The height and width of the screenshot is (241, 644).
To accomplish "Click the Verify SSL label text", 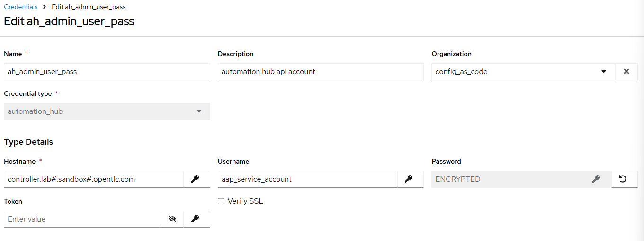I will [x=245, y=201].
